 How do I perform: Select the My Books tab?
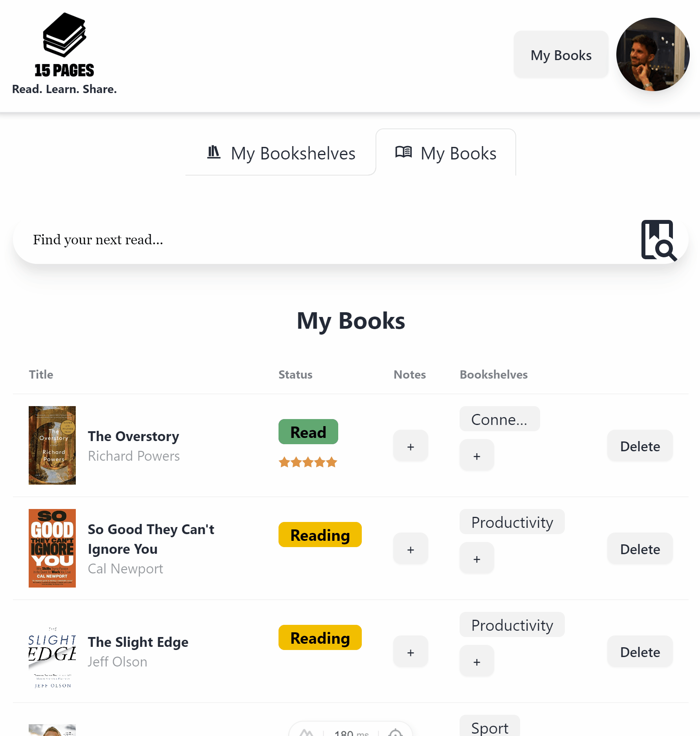[x=446, y=153]
